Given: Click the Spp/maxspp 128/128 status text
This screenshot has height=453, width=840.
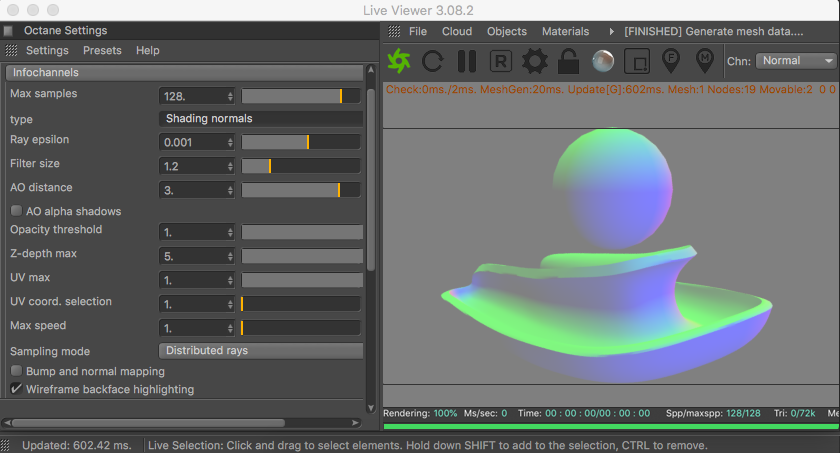Looking at the screenshot, I should [713, 413].
